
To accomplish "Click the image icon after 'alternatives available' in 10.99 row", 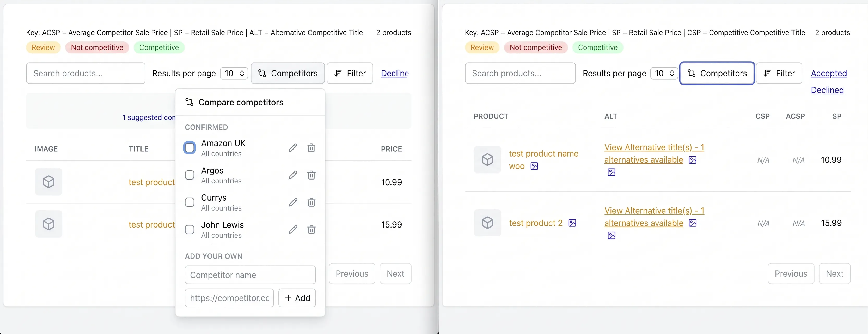I will [693, 160].
